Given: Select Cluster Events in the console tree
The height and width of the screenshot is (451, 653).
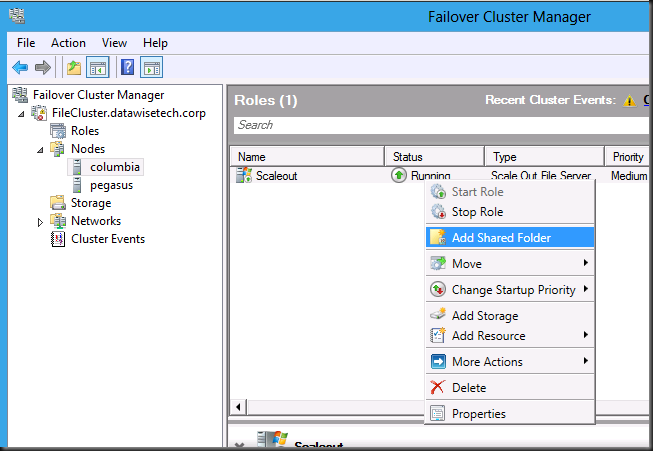Looking at the screenshot, I should pos(108,239).
